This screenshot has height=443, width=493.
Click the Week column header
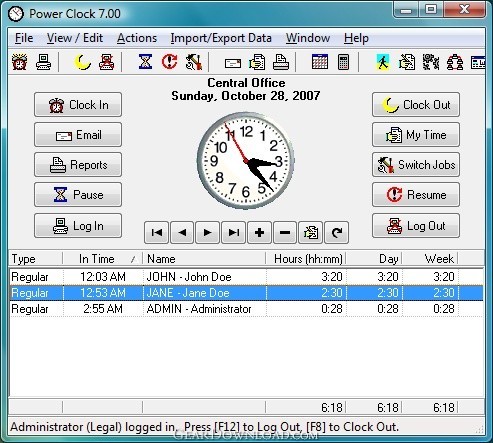click(430, 259)
